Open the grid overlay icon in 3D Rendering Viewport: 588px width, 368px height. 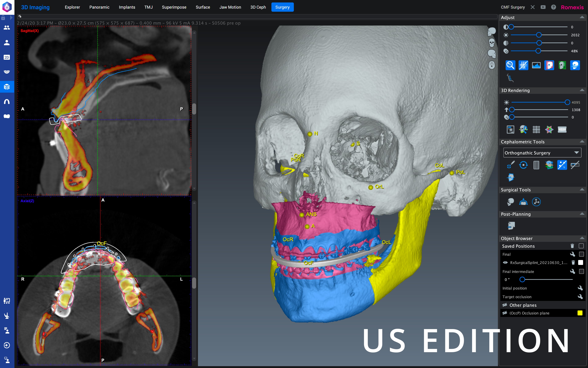pos(537,130)
